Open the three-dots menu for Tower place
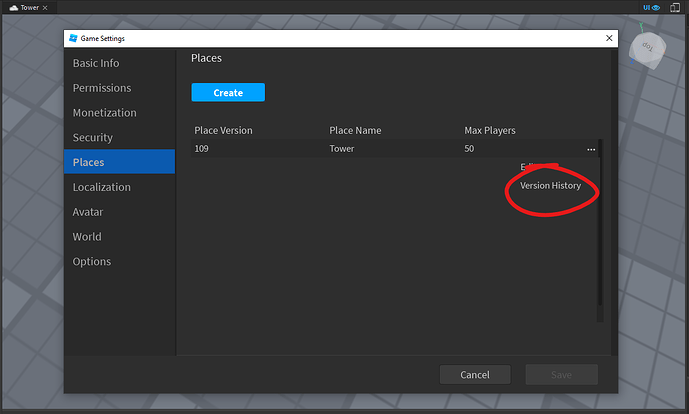689x414 pixels. pos(591,149)
